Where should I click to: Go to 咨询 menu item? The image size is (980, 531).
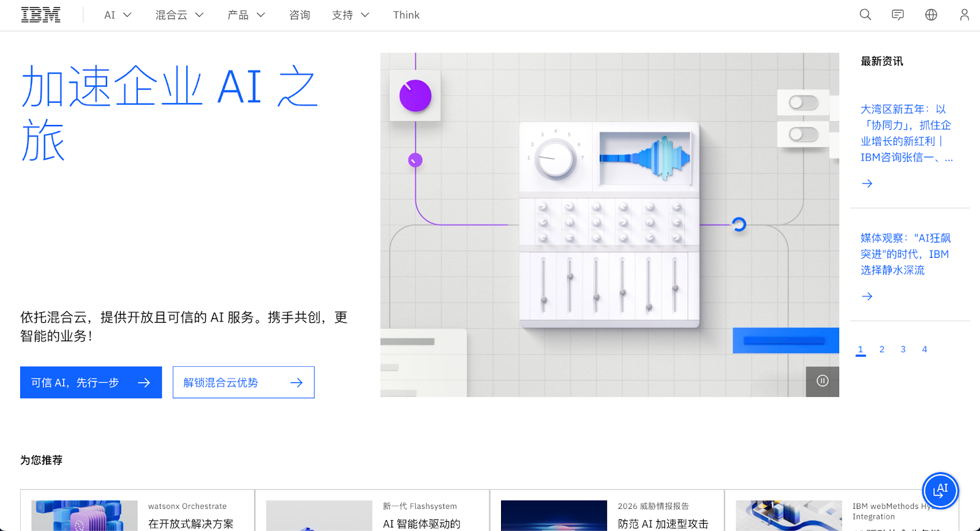[x=300, y=15]
